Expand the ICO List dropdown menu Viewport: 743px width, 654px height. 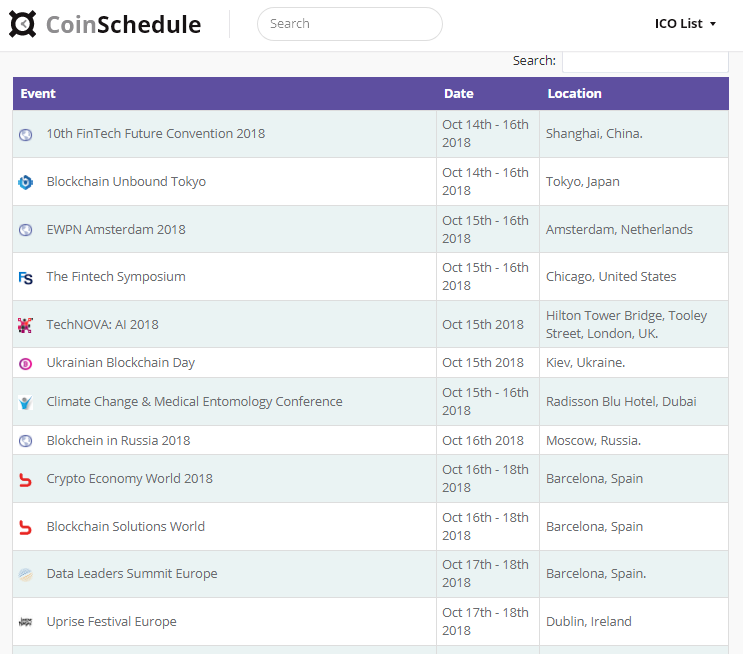click(685, 24)
